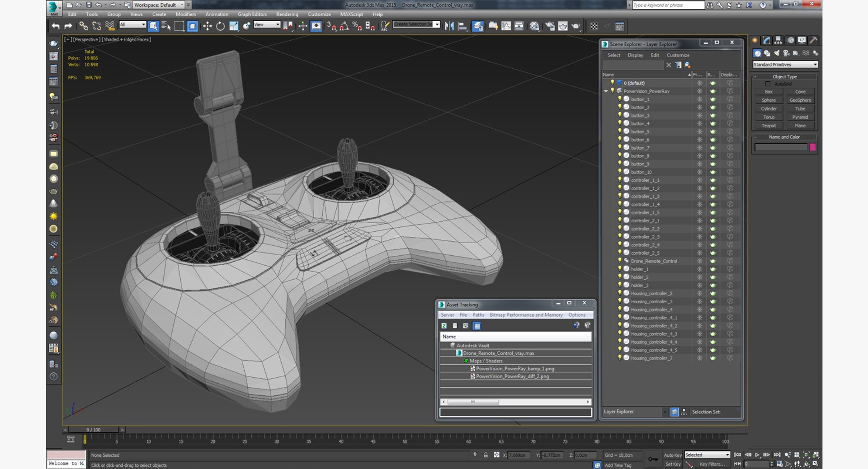The image size is (868, 469).
Task: Open the Standard Primitives dropdown
Action: 785,65
